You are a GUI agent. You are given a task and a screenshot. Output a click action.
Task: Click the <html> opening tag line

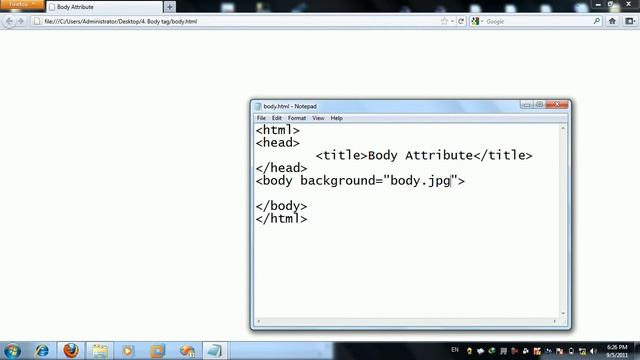tap(278, 130)
